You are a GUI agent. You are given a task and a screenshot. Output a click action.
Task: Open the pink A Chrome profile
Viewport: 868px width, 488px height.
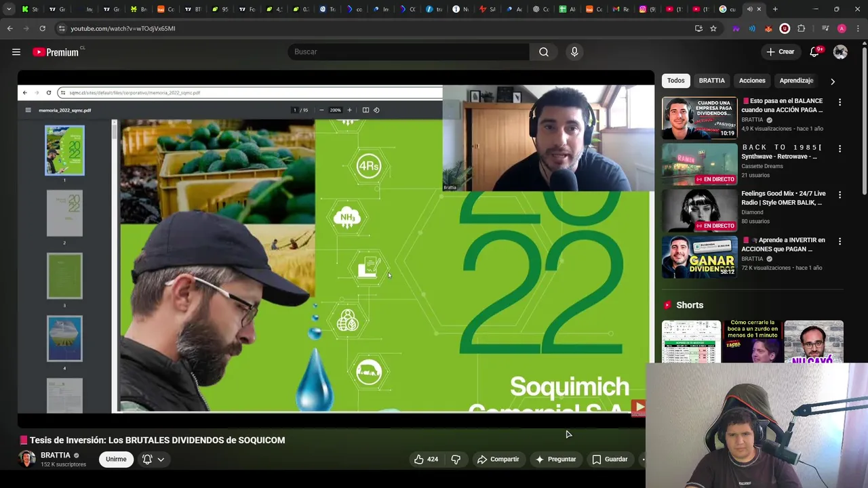point(842,28)
